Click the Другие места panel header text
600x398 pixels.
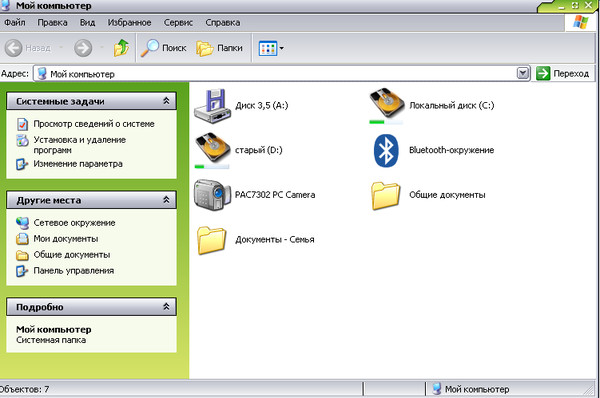tap(49, 200)
